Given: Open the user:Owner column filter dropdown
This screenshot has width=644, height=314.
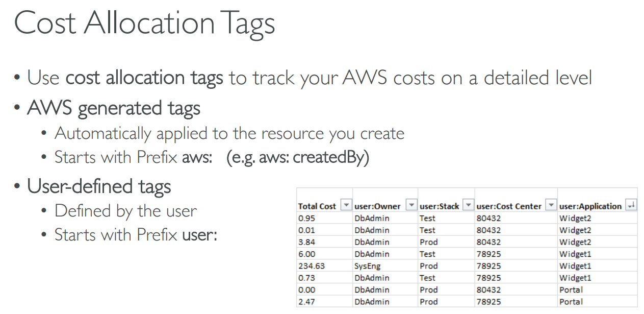Looking at the screenshot, I should (411, 206).
